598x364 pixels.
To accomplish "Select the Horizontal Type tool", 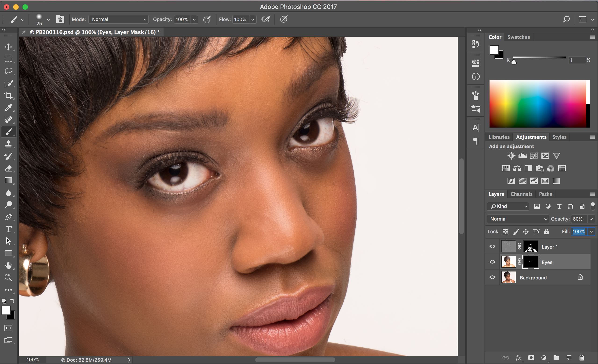I will pyautogui.click(x=8, y=229).
